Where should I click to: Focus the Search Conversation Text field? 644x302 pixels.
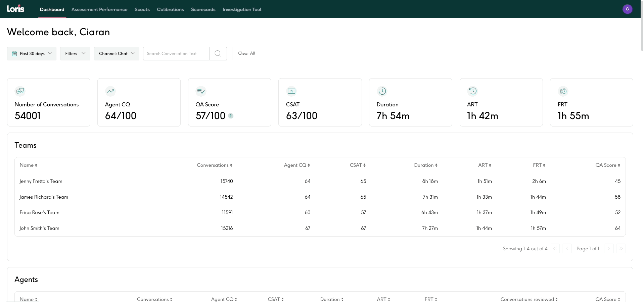[x=176, y=54]
